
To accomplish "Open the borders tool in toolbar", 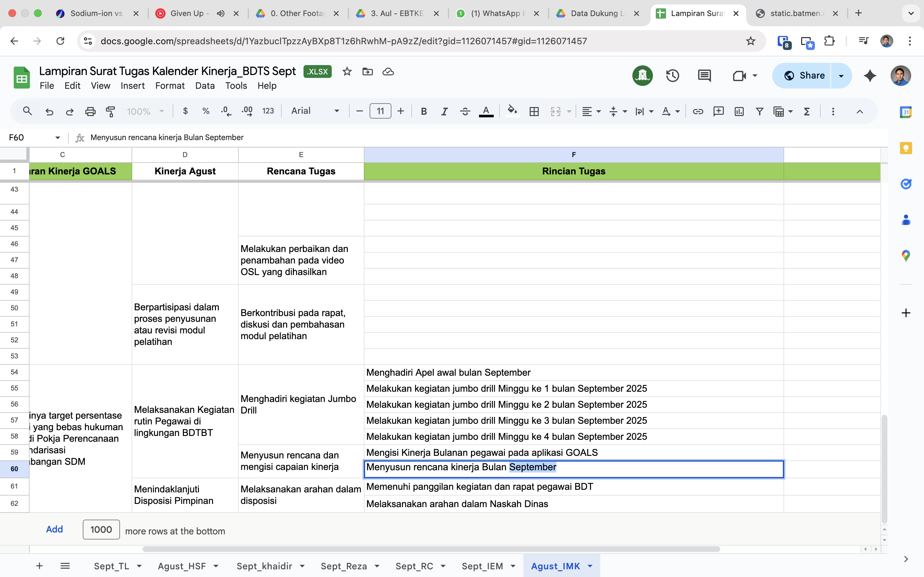I will coord(534,111).
